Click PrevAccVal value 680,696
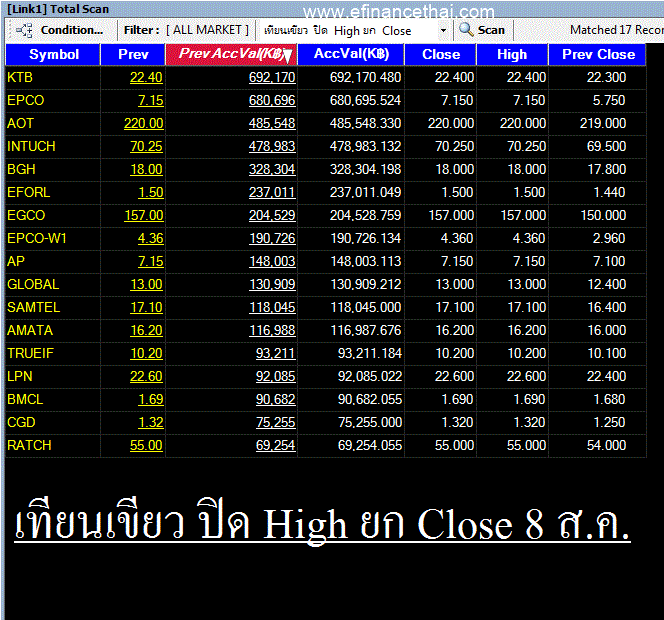 click(272, 100)
